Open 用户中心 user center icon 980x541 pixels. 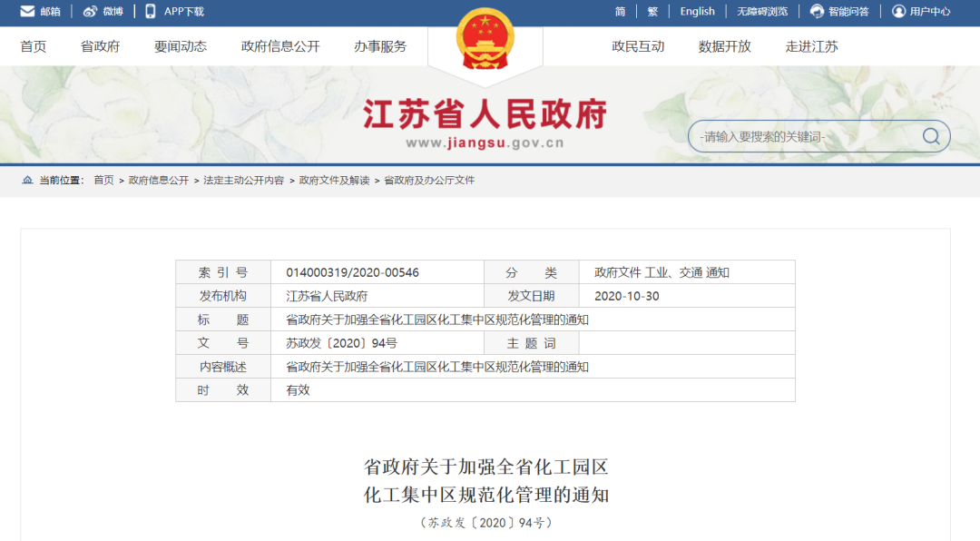[897, 12]
